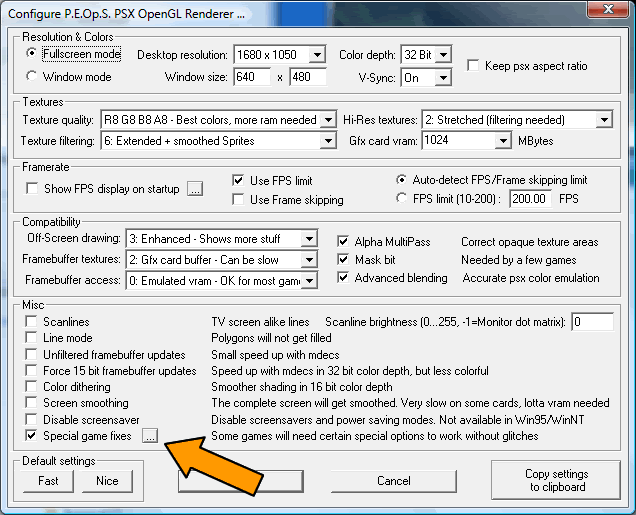The image size is (636, 515).
Task: Copy settings to clipboard
Action: click(x=556, y=480)
